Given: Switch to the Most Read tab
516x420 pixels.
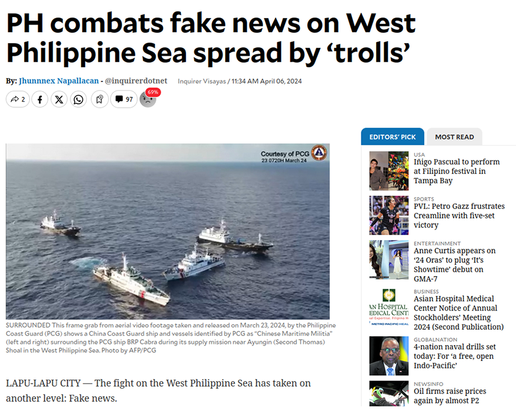Looking at the screenshot, I should coord(454,137).
